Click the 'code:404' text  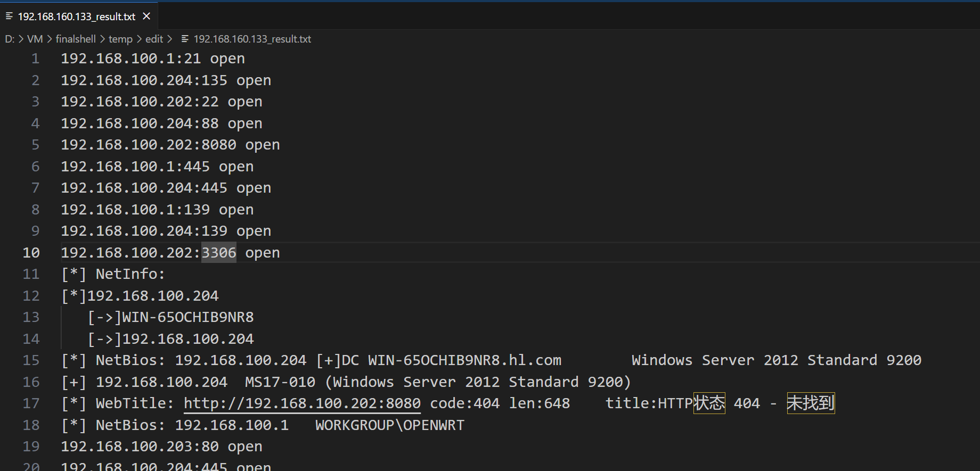tap(465, 403)
